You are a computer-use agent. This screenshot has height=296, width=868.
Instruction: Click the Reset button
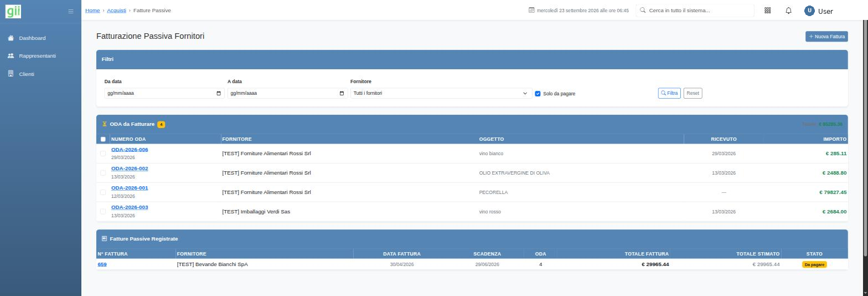(x=693, y=93)
